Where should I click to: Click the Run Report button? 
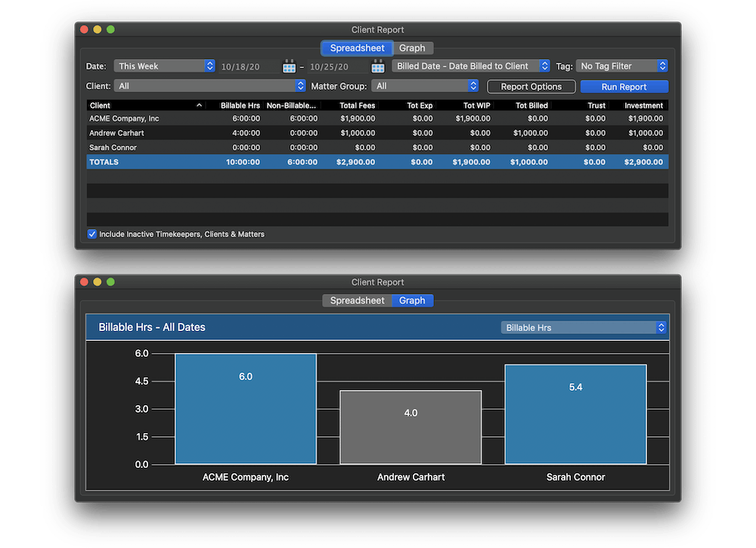[624, 87]
